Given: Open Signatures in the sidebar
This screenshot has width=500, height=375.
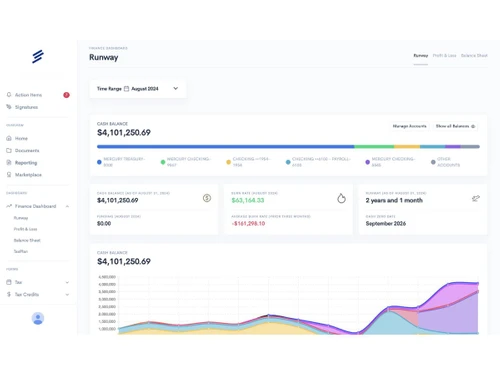Looking at the screenshot, I should click(26, 107).
